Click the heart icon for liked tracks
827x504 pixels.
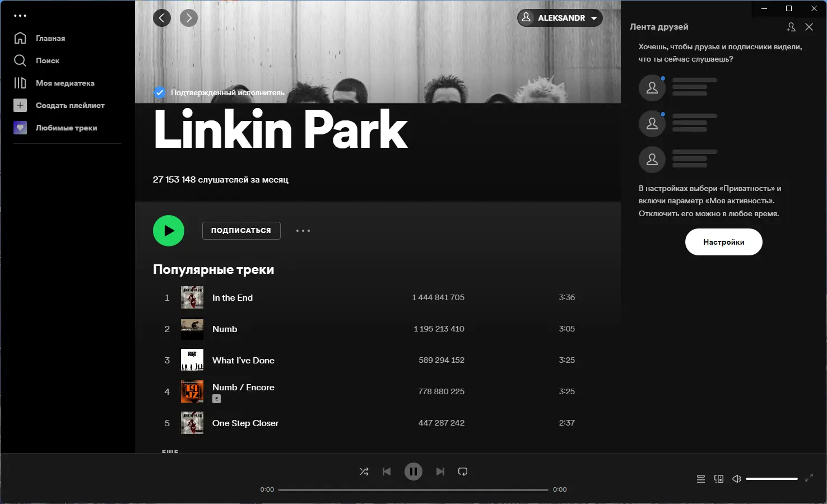coord(20,128)
